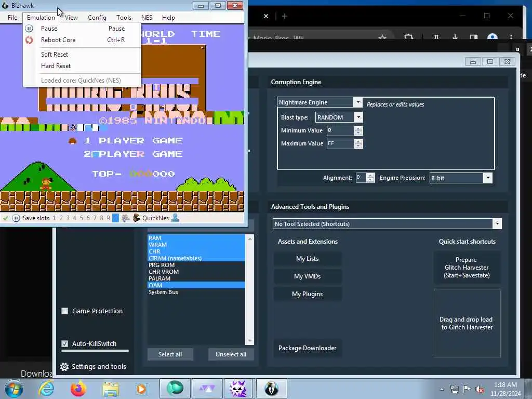Open the File menu in Bizhawk
The image size is (532, 399).
[12, 18]
